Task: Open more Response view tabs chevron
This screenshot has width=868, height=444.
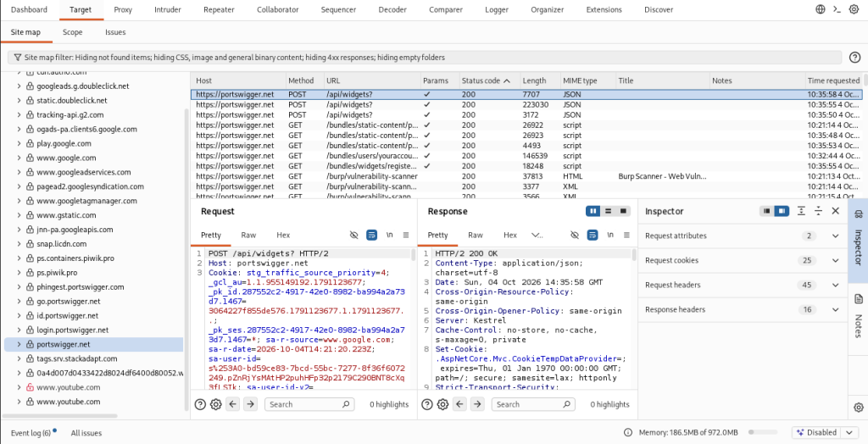Action: [537, 235]
